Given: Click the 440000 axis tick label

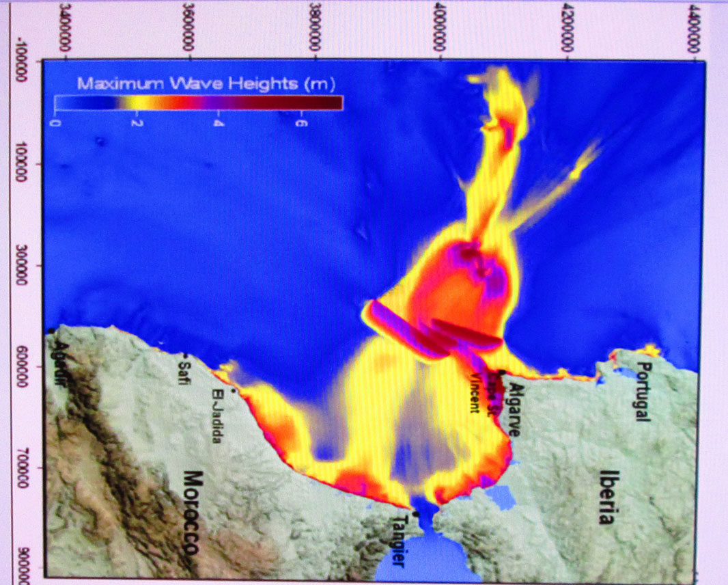Looking at the screenshot, I should [695, 28].
